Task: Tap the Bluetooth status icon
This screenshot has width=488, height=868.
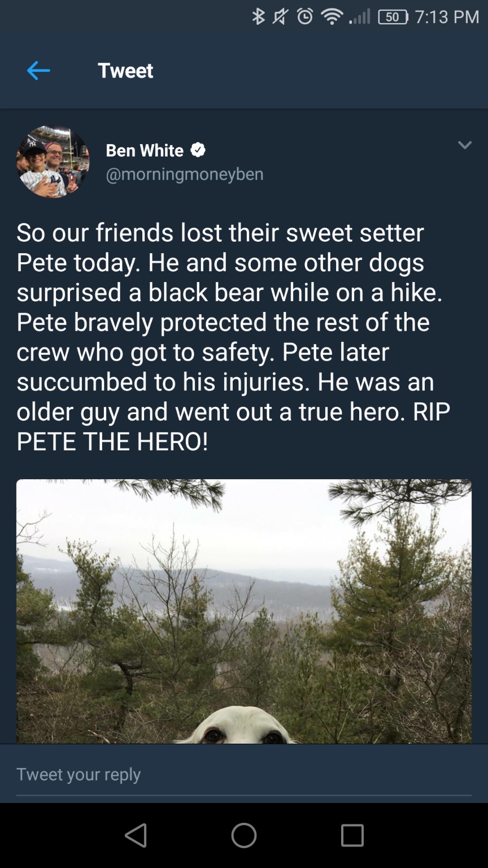Action: 258,17
